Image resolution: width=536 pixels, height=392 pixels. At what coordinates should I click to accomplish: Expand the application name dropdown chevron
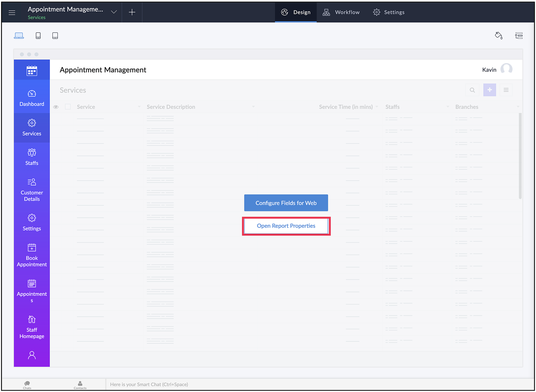click(x=114, y=12)
